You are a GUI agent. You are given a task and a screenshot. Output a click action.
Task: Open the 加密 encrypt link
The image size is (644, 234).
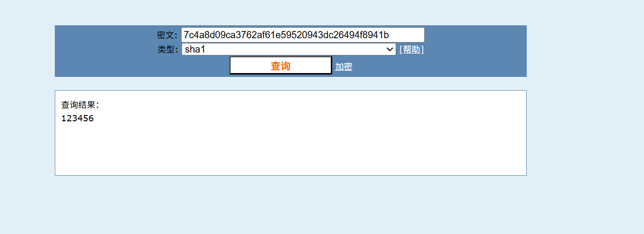(344, 67)
